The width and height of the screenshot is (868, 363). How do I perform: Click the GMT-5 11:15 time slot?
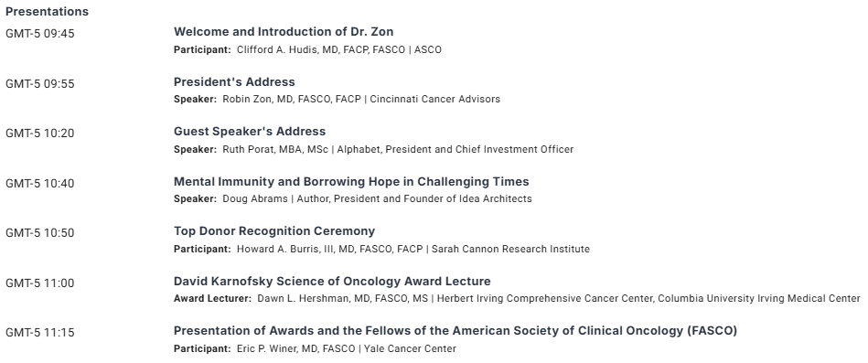click(40, 333)
